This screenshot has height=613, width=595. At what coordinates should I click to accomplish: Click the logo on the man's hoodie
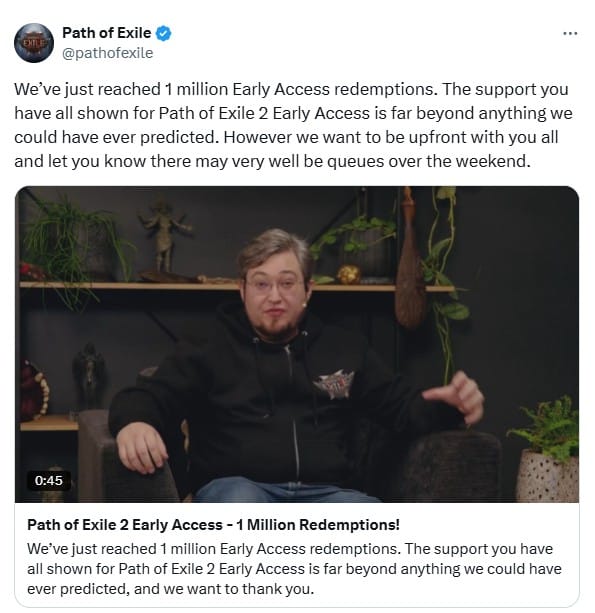click(333, 384)
